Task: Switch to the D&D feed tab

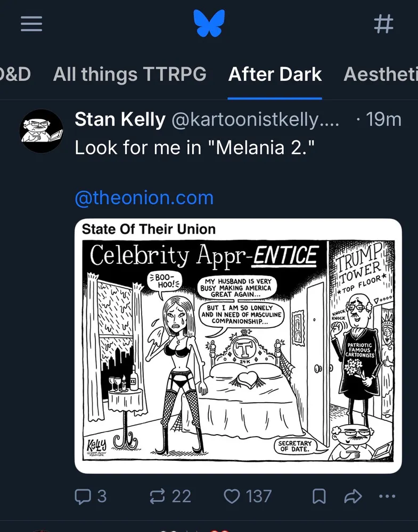Action: click(x=15, y=74)
